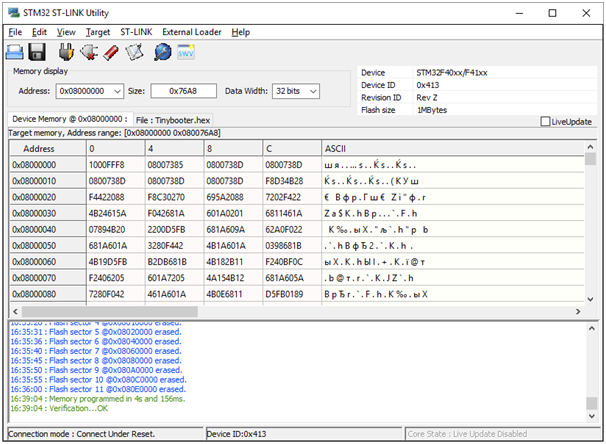Select address row 0x08000000
606x444 pixels.
pyautogui.click(x=48, y=165)
